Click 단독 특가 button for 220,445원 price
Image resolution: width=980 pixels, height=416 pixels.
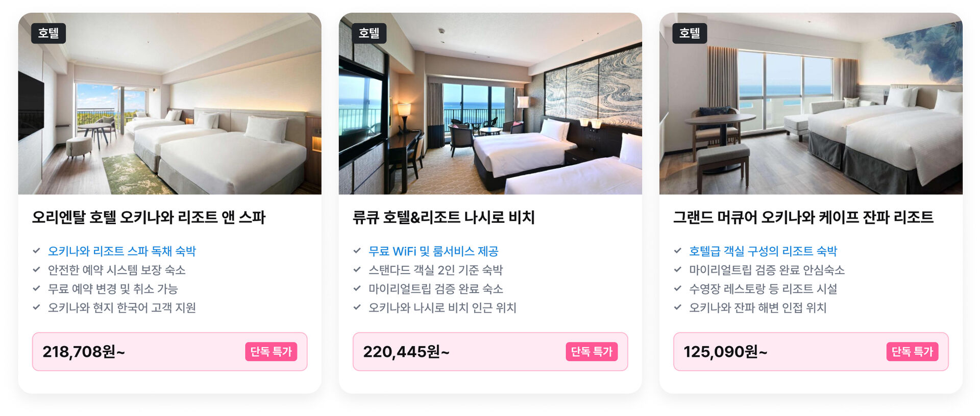click(592, 352)
